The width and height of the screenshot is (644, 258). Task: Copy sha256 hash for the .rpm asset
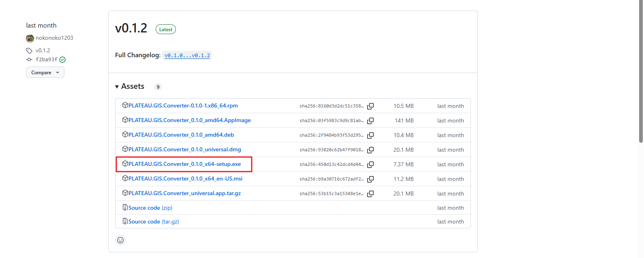click(x=370, y=106)
